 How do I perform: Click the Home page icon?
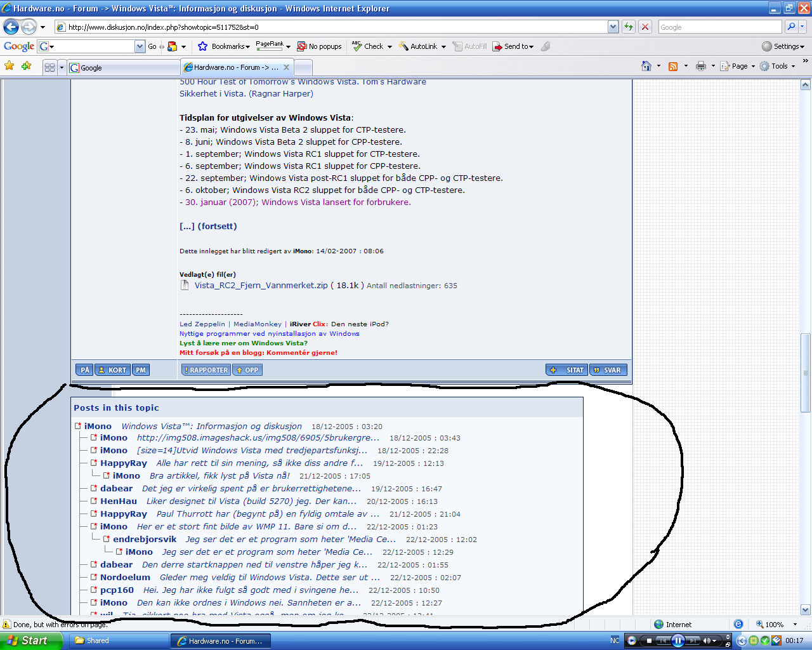click(646, 66)
